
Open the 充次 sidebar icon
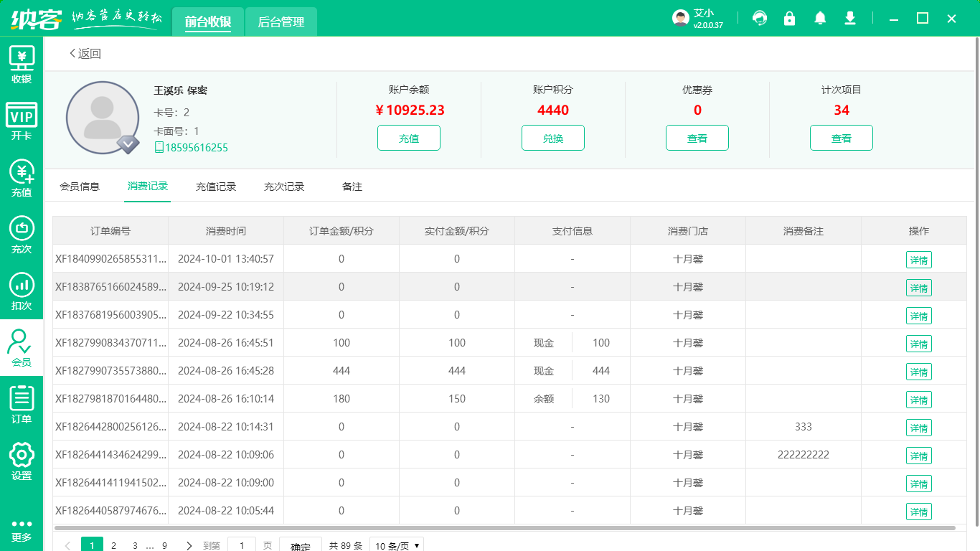22,235
